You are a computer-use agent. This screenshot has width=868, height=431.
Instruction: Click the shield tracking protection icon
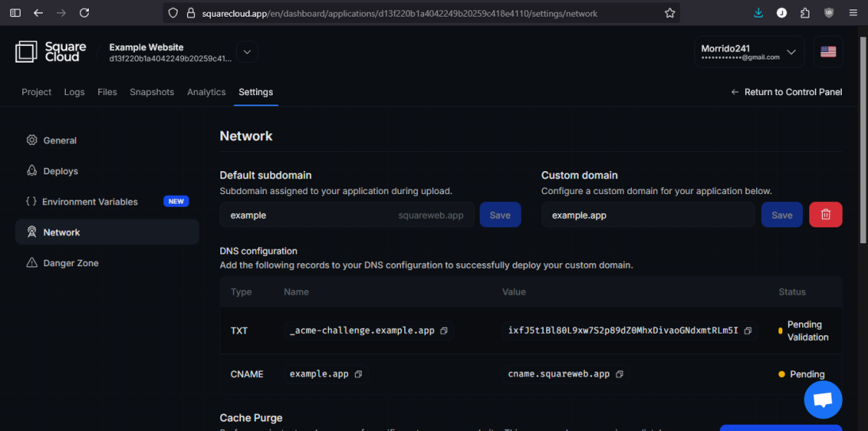174,13
